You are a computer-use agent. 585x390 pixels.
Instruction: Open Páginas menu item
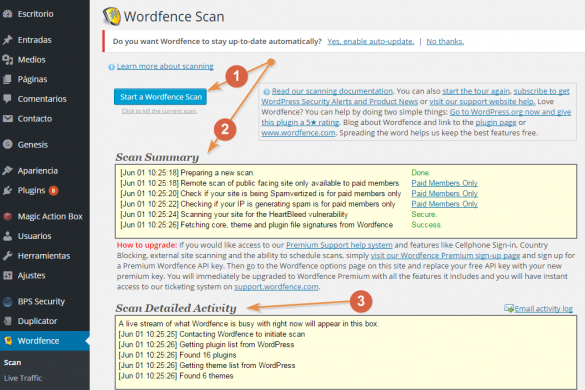pos(32,79)
